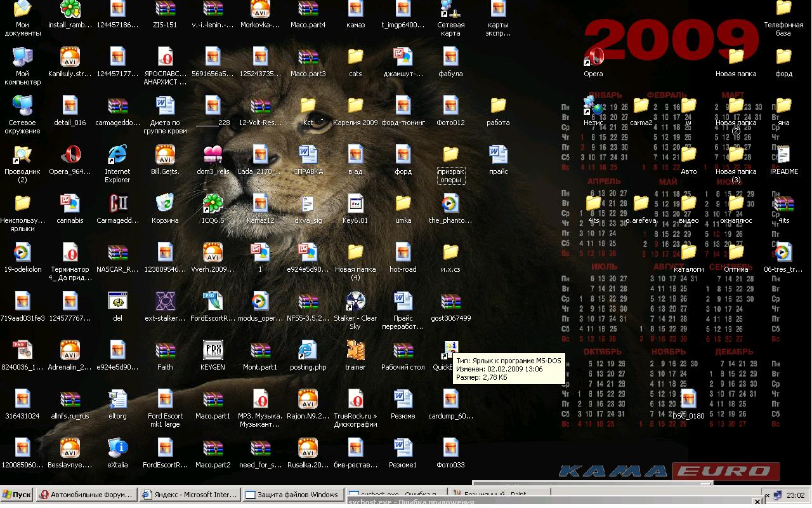Viewport: 812px width, 508px height.
Task: Click the Пуск start button
Action: click(17, 495)
